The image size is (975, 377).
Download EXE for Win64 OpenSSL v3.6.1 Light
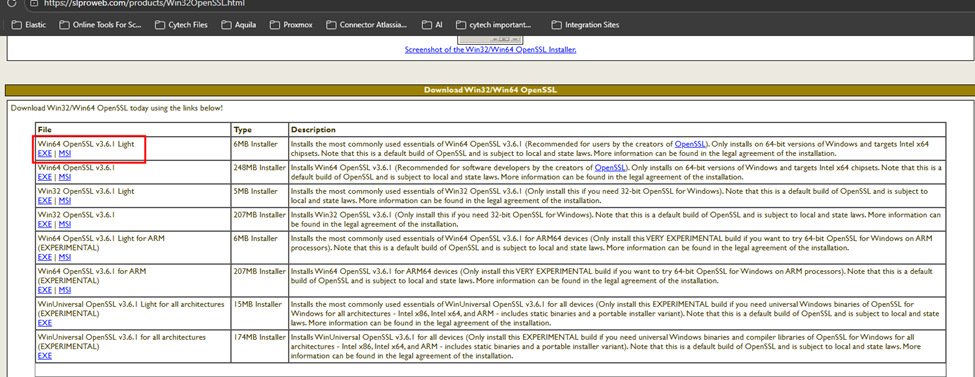pos(44,153)
